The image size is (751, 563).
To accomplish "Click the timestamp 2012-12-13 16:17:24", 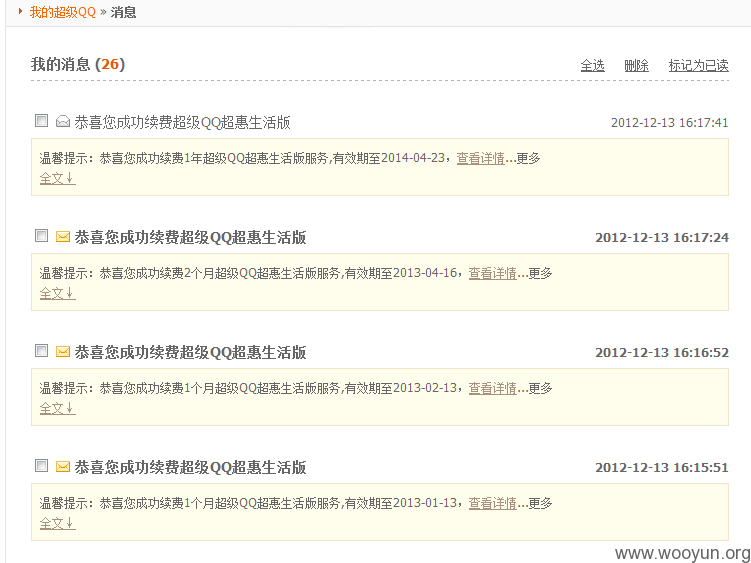I will pos(662,238).
